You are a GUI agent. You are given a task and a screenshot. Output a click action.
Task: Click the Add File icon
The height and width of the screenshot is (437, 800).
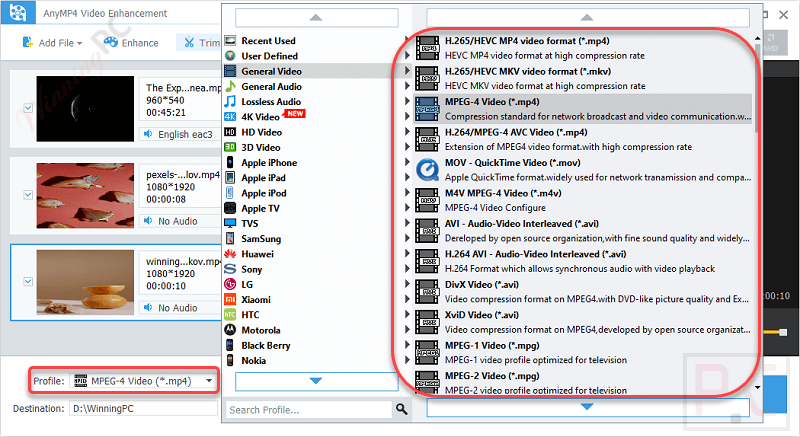[x=28, y=42]
